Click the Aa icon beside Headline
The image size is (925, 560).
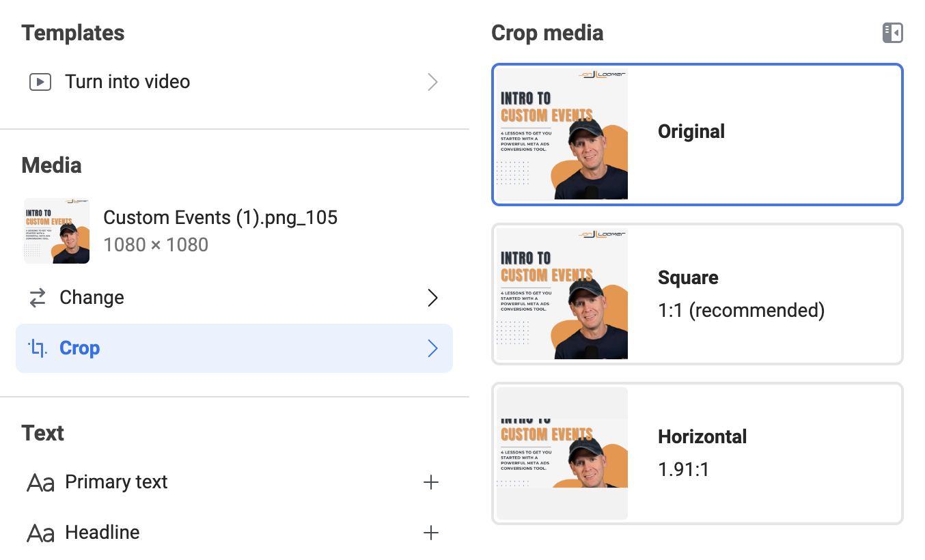tap(40, 532)
